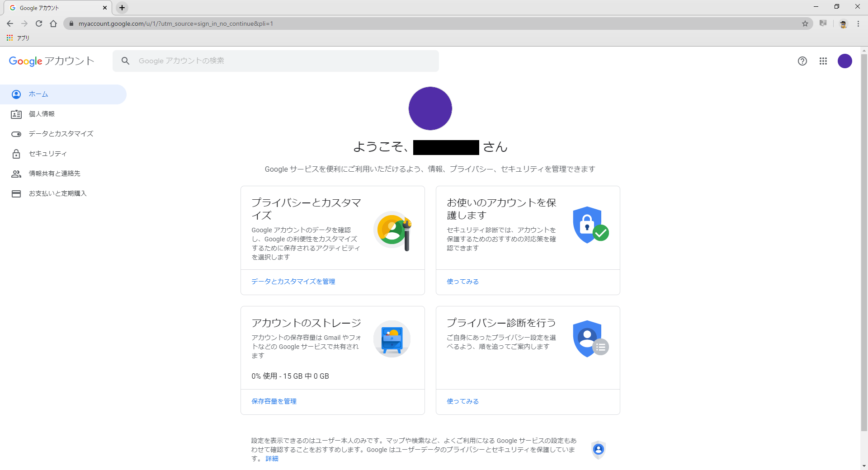Click 使ってみる under privacy checkup
The height and width of the screenshot is (470, 868).
coord(462,401)
